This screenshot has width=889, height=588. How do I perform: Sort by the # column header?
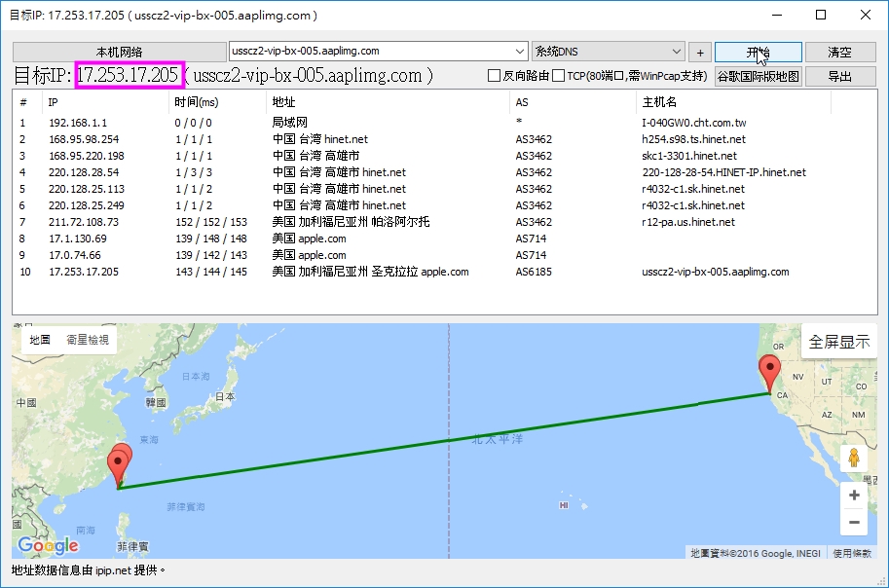(27, 102)
